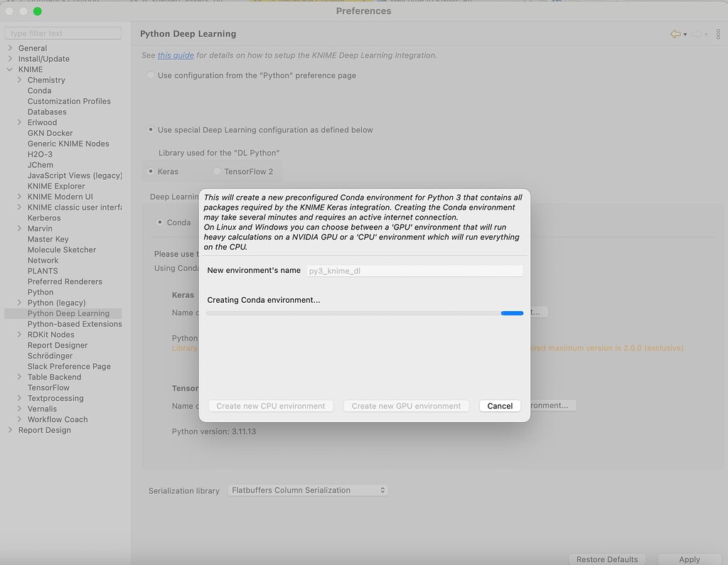Cancel the Conda environment creation
The image size is (728, 565).
click(500, 406)
